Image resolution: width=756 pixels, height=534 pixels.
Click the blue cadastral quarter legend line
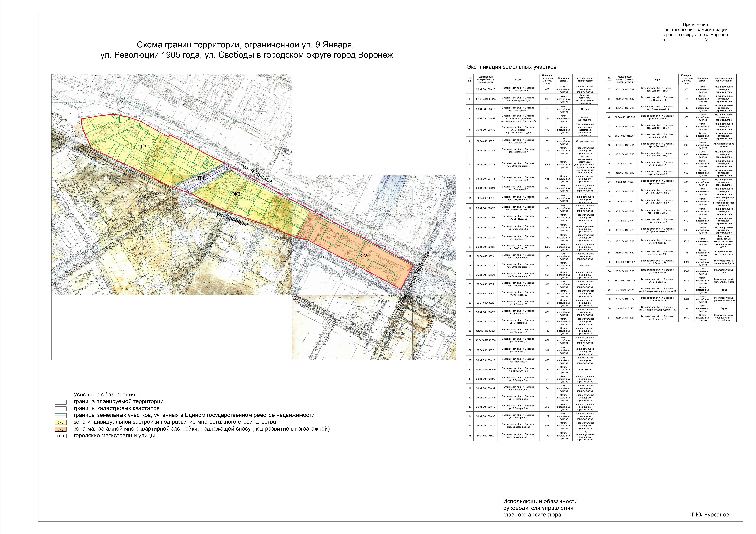[61, 409]
